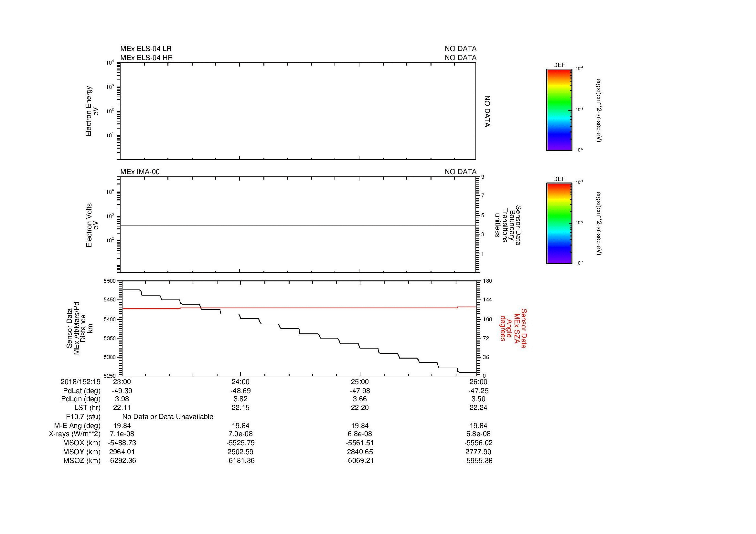Click the '26:00' time tick label

click(478, 382)
